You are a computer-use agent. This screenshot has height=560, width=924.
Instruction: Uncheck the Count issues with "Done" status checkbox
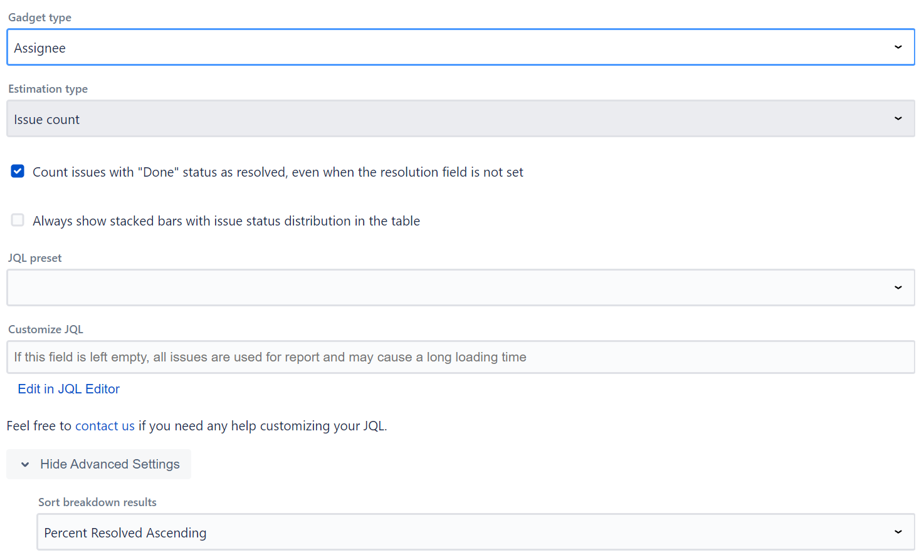click(x=18, y=171)
